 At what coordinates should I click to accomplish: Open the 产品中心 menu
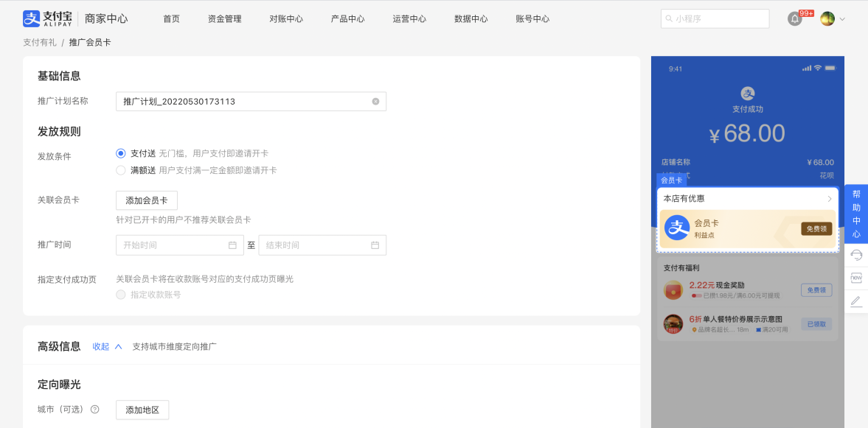347,19
